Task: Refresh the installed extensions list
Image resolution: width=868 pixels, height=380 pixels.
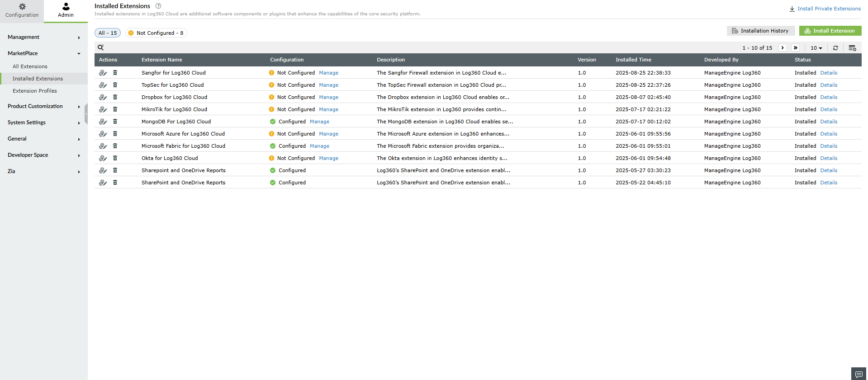Action: 835,48
